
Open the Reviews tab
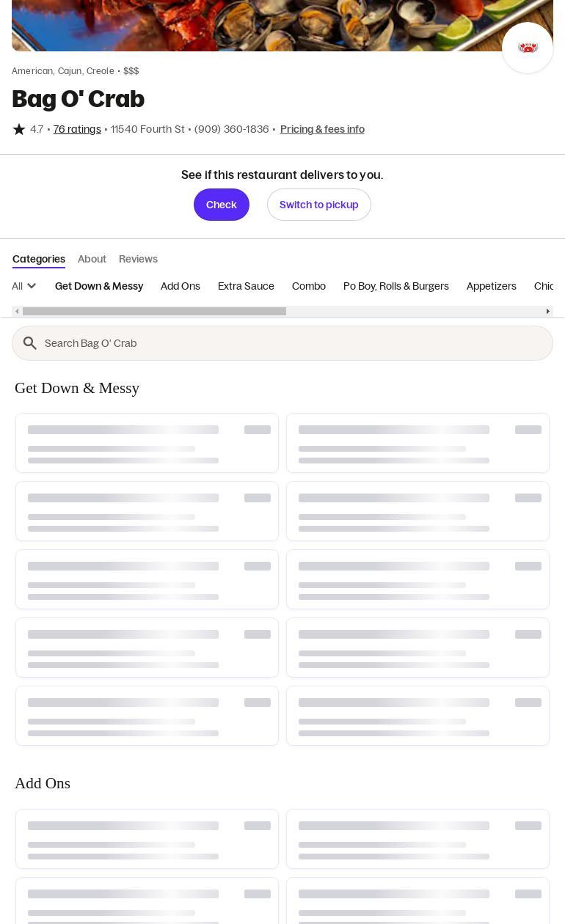point(138,259)
